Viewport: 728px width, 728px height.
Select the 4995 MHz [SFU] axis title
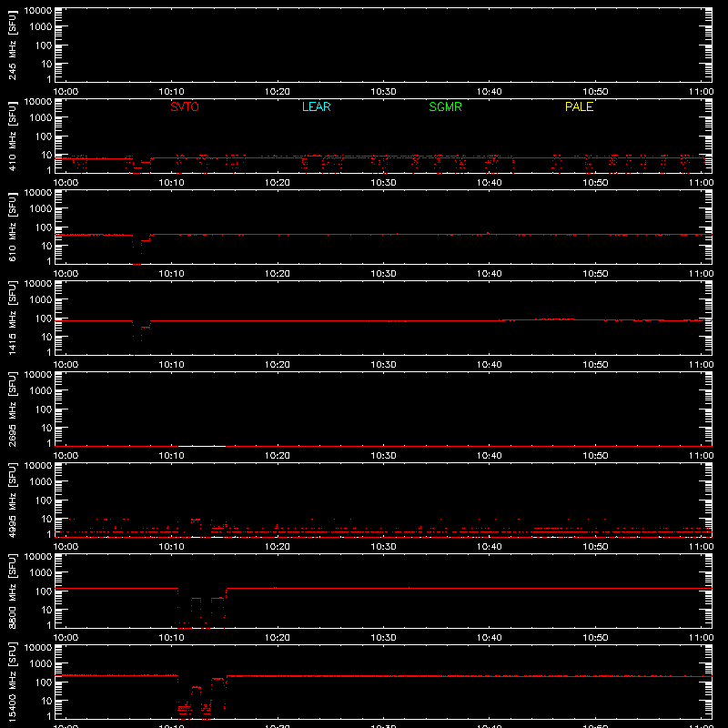pos(12,500)
